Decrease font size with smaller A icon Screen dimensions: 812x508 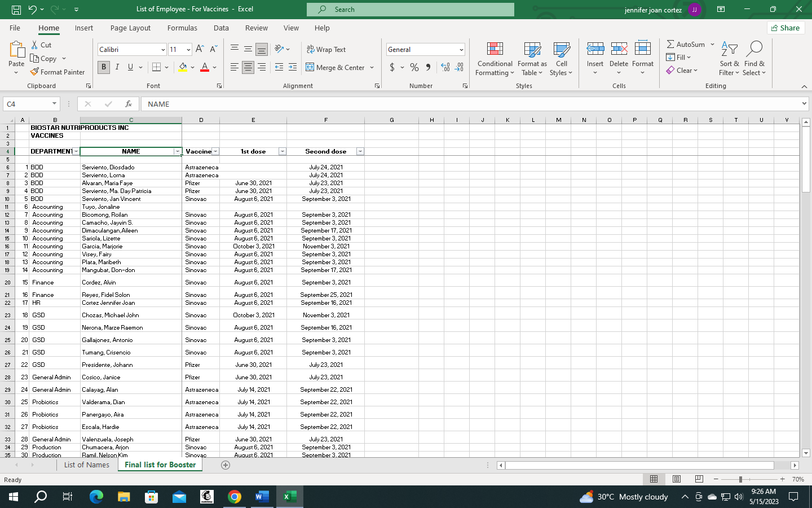214,49
